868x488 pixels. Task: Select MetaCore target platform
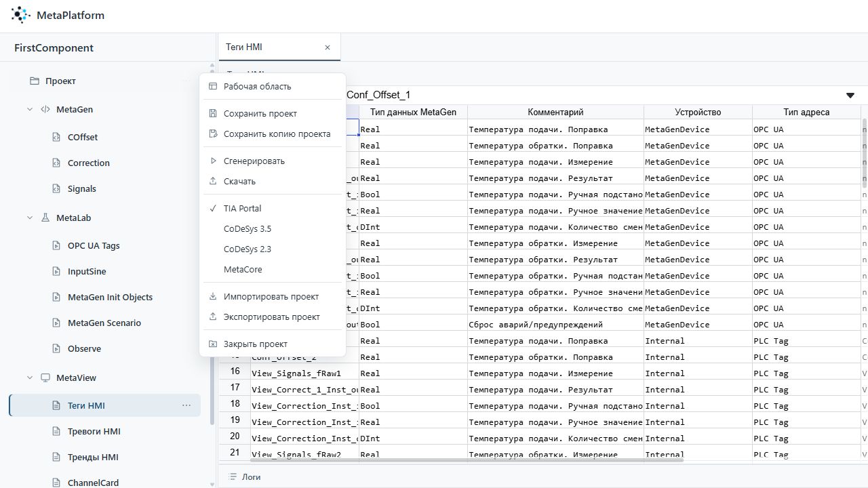[x=273, y=269]
